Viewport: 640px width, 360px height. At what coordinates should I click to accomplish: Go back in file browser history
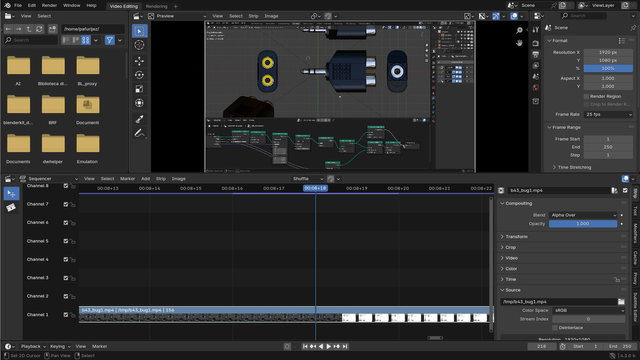coord(8,29)
